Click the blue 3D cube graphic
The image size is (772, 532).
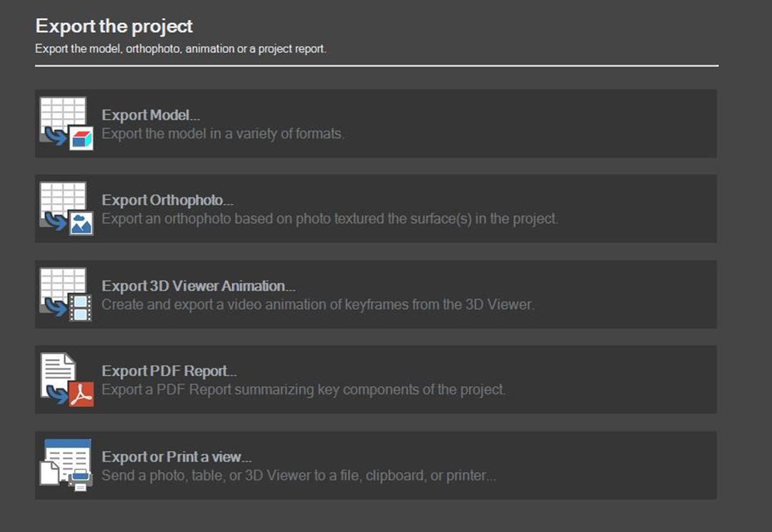(x=81, y=137)
